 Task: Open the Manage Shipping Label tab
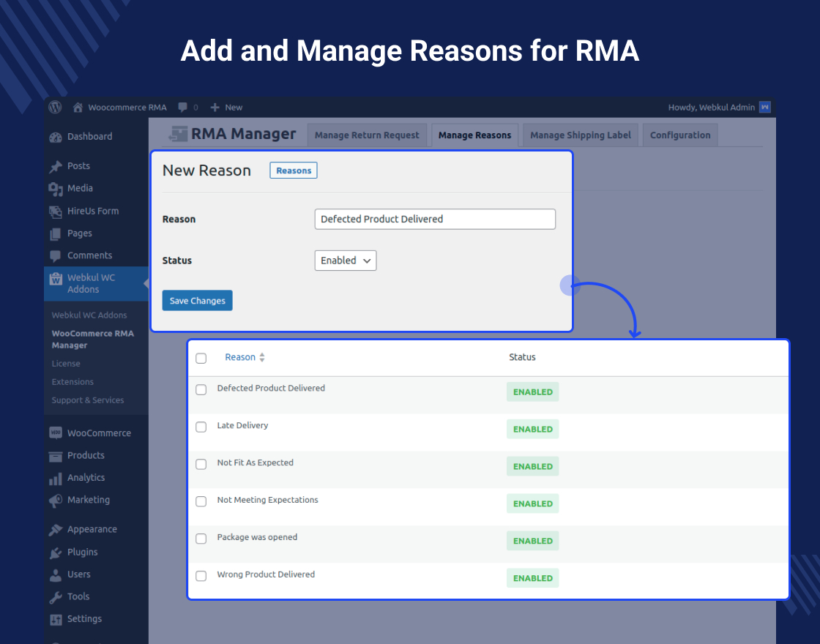click(x=580, y=135)
